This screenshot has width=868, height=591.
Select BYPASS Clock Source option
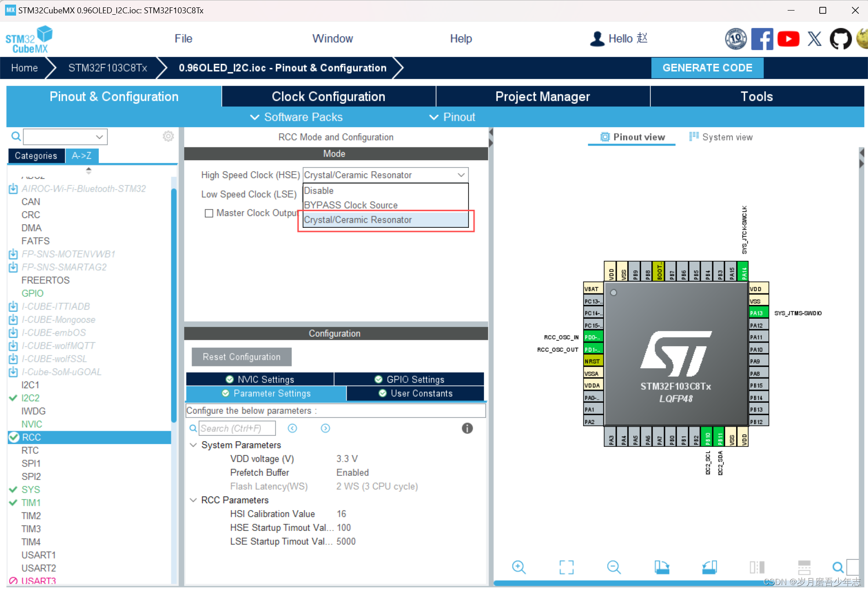click(x=385, y=205)
